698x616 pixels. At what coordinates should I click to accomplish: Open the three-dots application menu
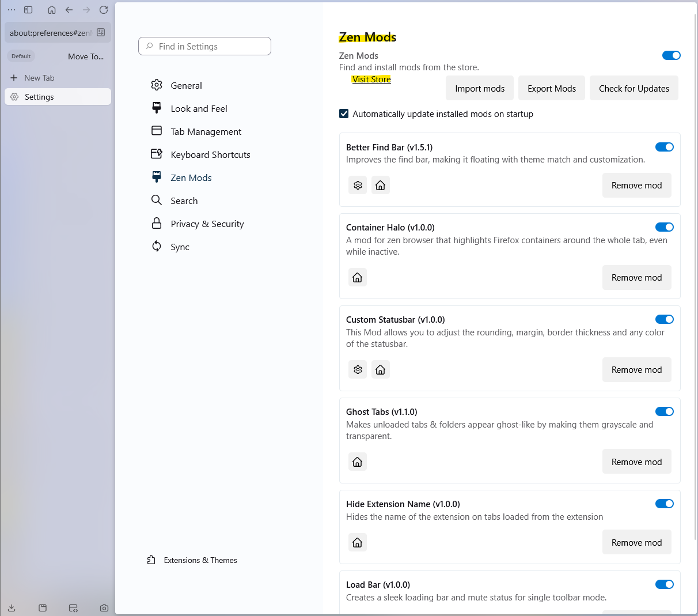pos(12,10)
